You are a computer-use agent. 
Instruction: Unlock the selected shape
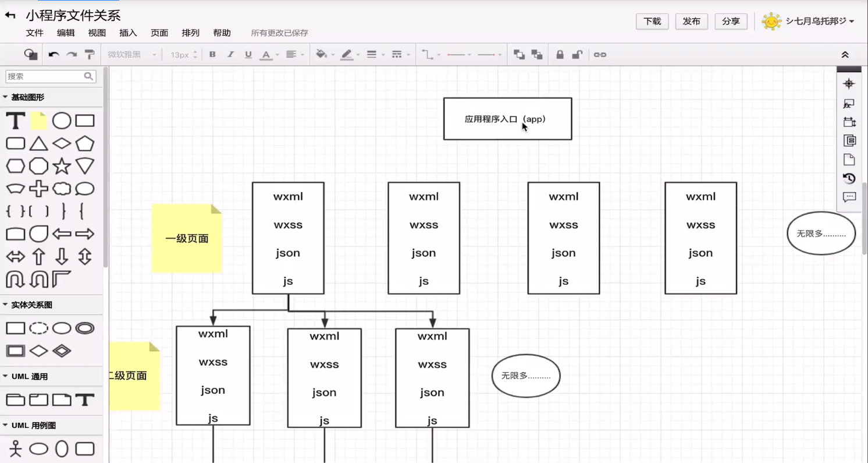tap(577, 55)
